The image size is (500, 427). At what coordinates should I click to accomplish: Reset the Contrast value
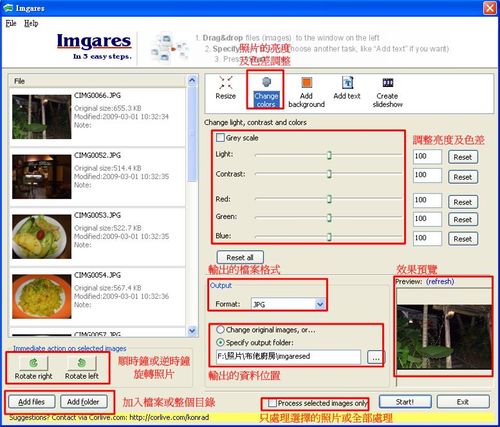[463, 177]
